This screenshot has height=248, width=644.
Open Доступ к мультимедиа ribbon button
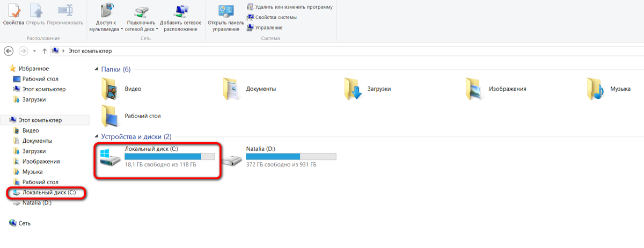(x=106, y=17)
